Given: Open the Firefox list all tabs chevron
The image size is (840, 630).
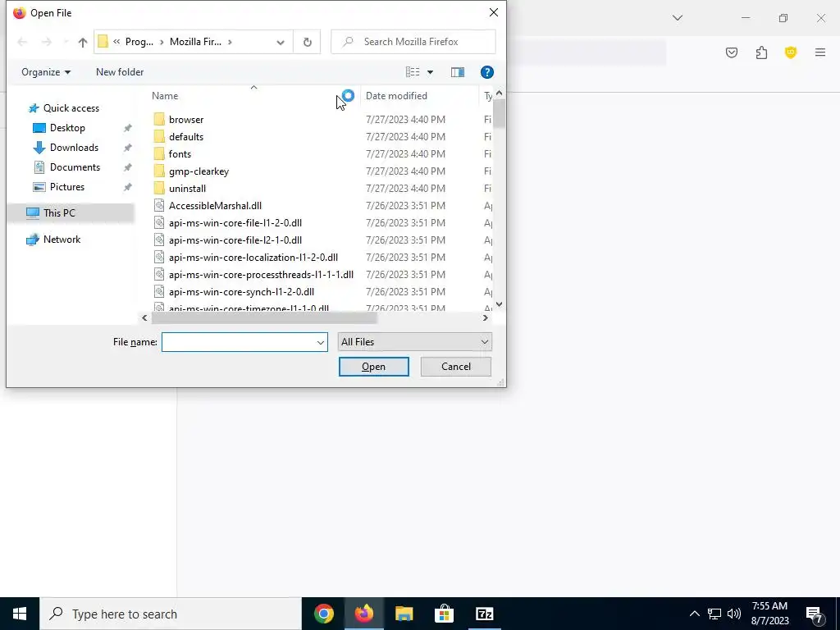Looking at the screenshot, I should click(677, 18).
